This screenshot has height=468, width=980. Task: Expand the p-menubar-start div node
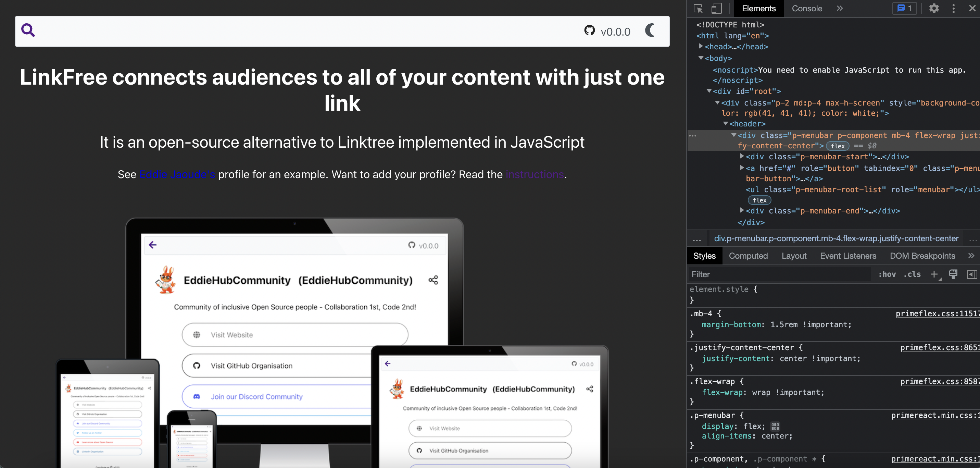(x=742, y=157)
